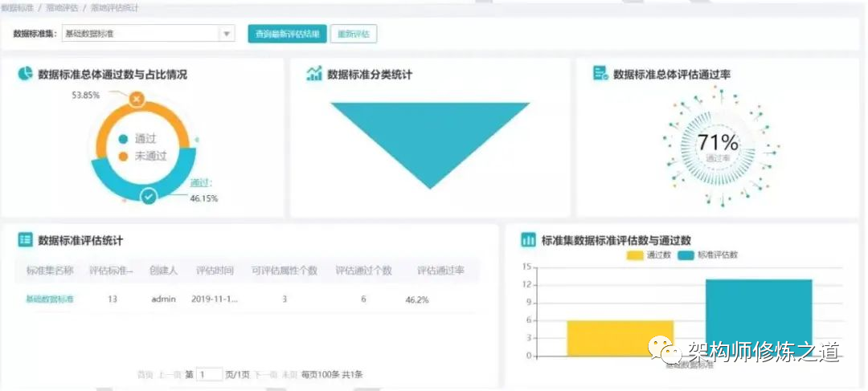Click the teal checkmark icon on donut chart
Screen dimensions: 868x391
coord(149,196)
